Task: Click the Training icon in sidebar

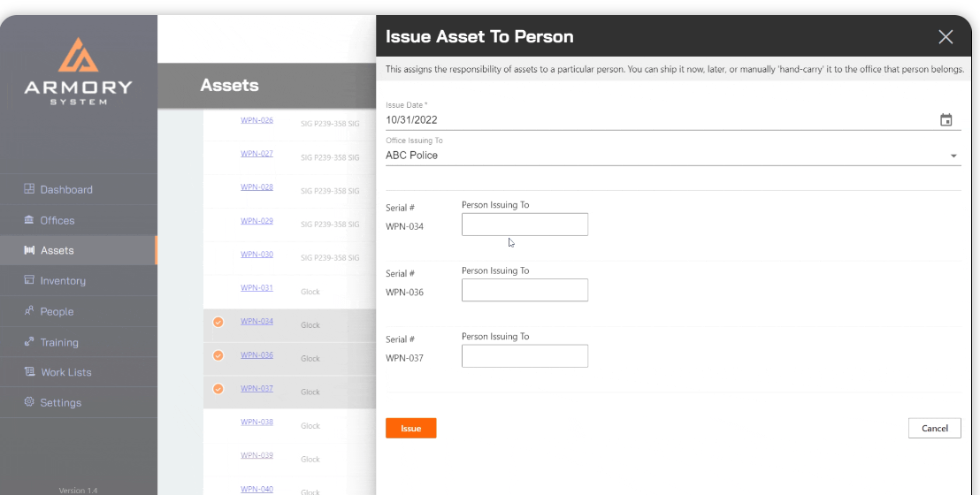Action: point(29,342)
